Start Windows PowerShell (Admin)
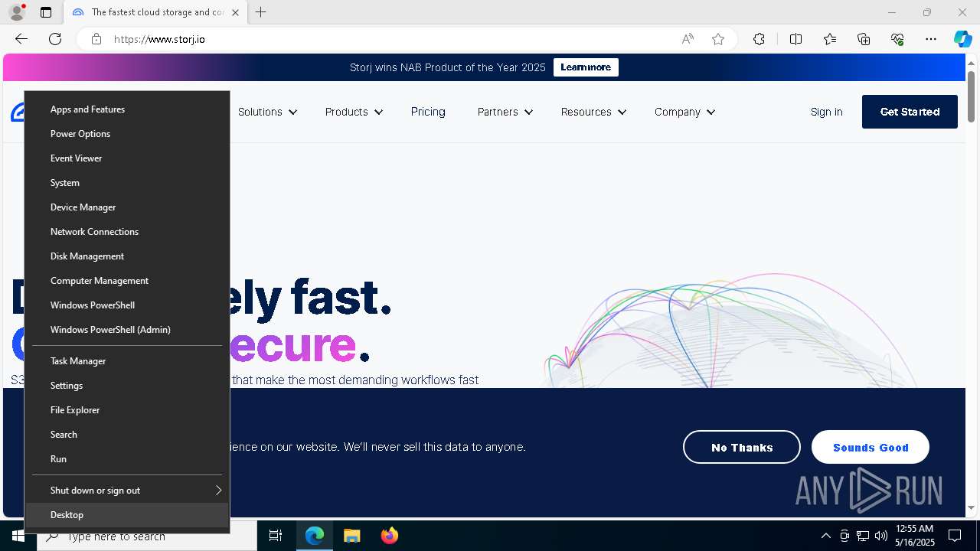The width and height of the screenshot is (980, 551). [x=127, y=330]
